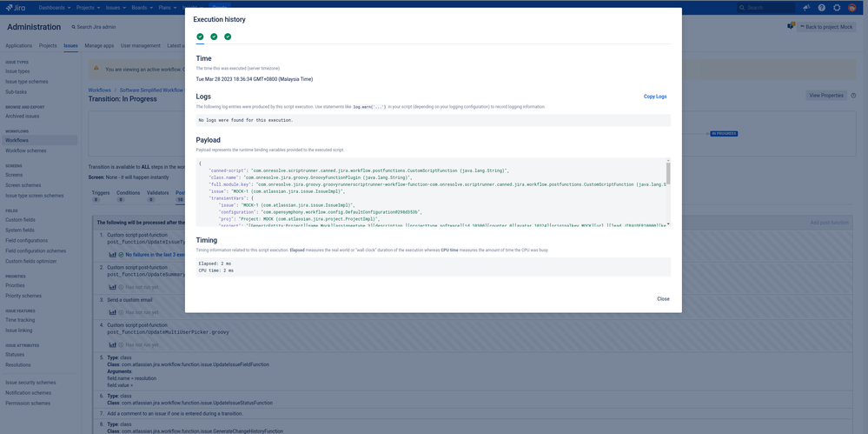Select the first execution checkmark in Execution history
The width and height of the screenshot is (868, 434).
pyautogui.click(x=200, y=37)
